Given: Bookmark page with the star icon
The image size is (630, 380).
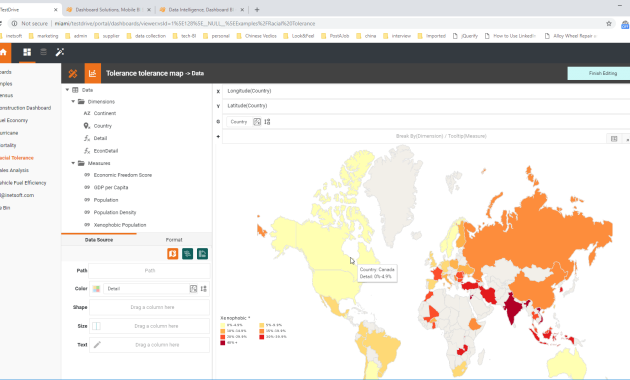Looking at the screenshot, I should click(x=609, y=23).
